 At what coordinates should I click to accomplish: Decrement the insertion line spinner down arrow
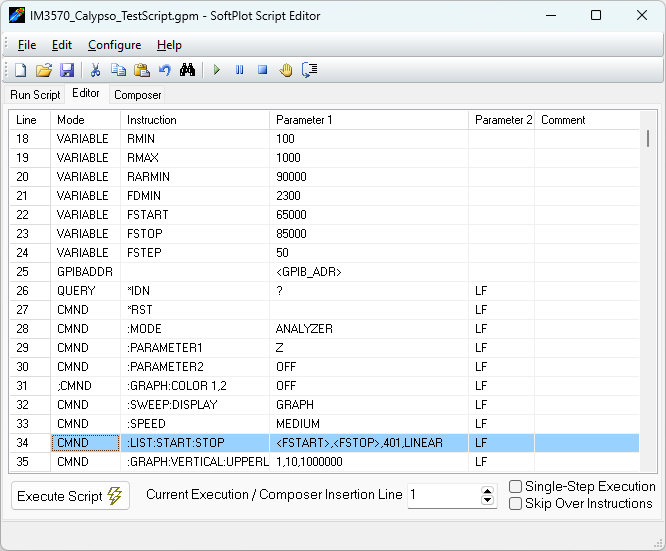pos(488,501)
